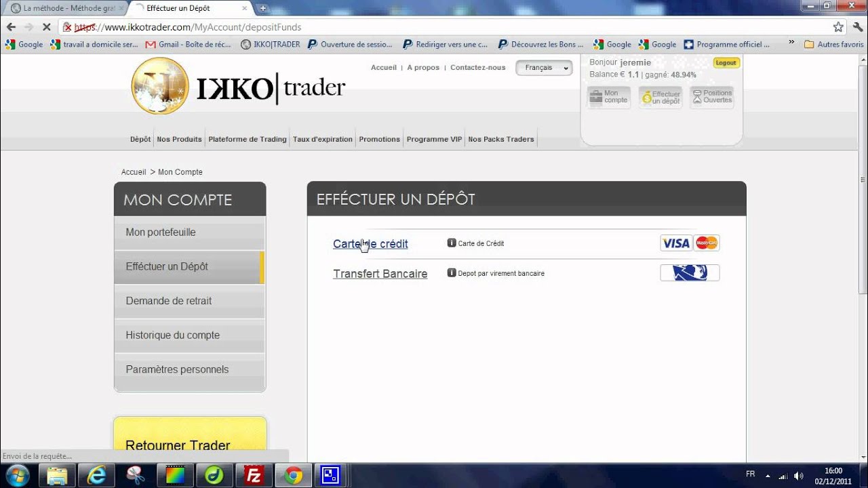The height and width of the screenshot is (488, 868).
Task: Open Nos Packs Traders menu
Action: [x=501, y=139]
